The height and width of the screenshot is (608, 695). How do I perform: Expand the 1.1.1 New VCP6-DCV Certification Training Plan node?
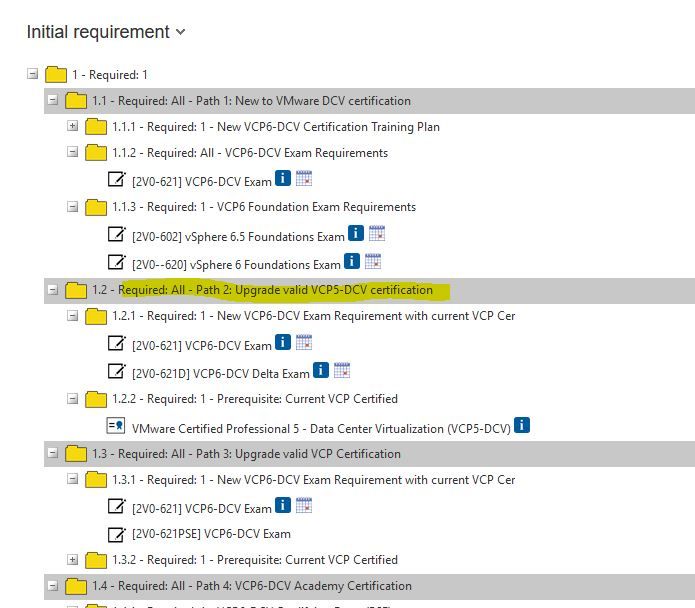click(72, 126)
